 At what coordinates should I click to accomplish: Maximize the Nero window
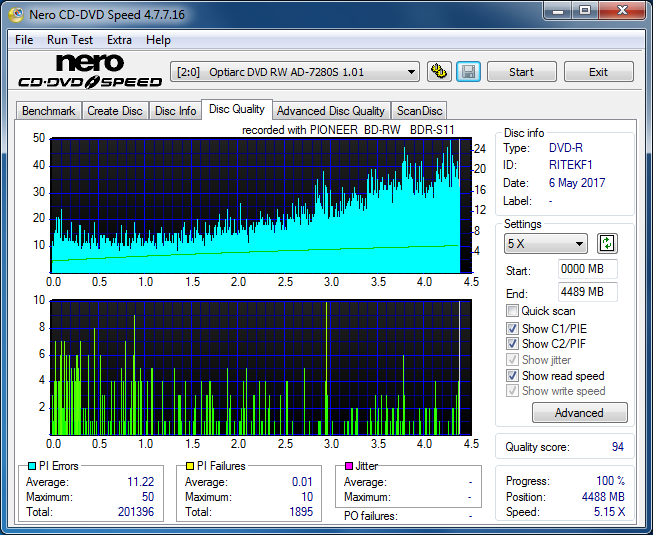[585, 11]
